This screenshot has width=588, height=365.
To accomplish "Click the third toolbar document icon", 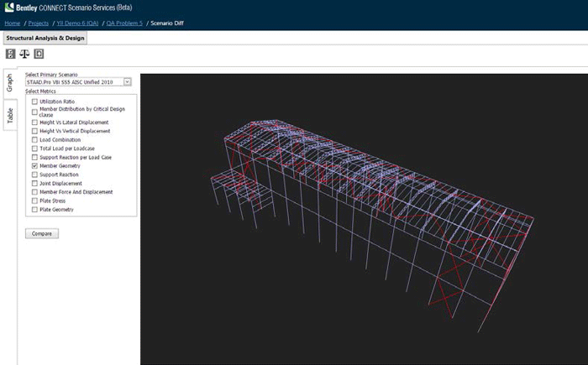I will coord(39,54).
